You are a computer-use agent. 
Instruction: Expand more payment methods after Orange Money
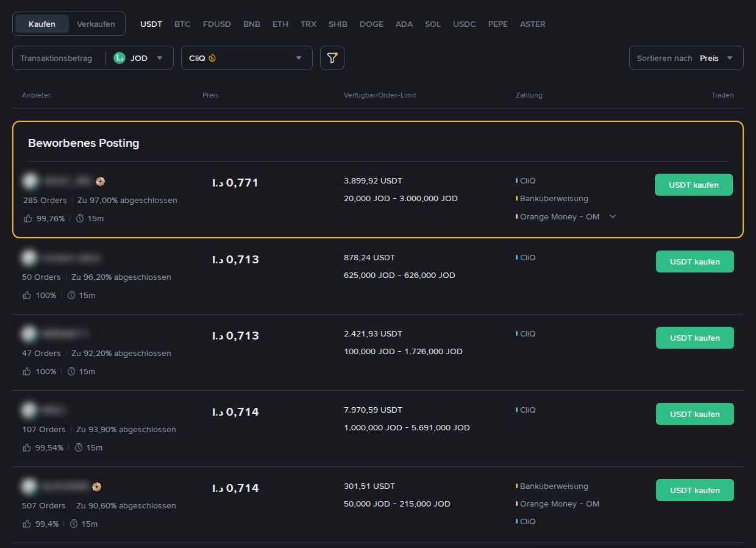coord(613,216)
